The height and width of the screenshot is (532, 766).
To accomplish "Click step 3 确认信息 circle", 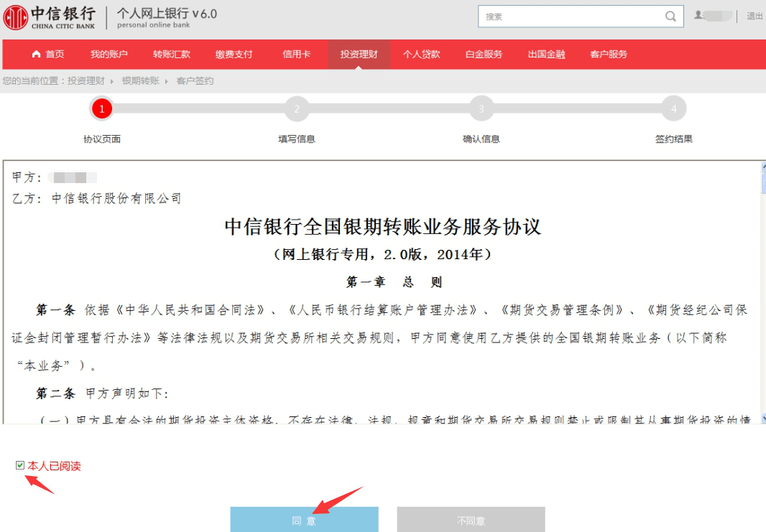I will (x=481, y=108).
